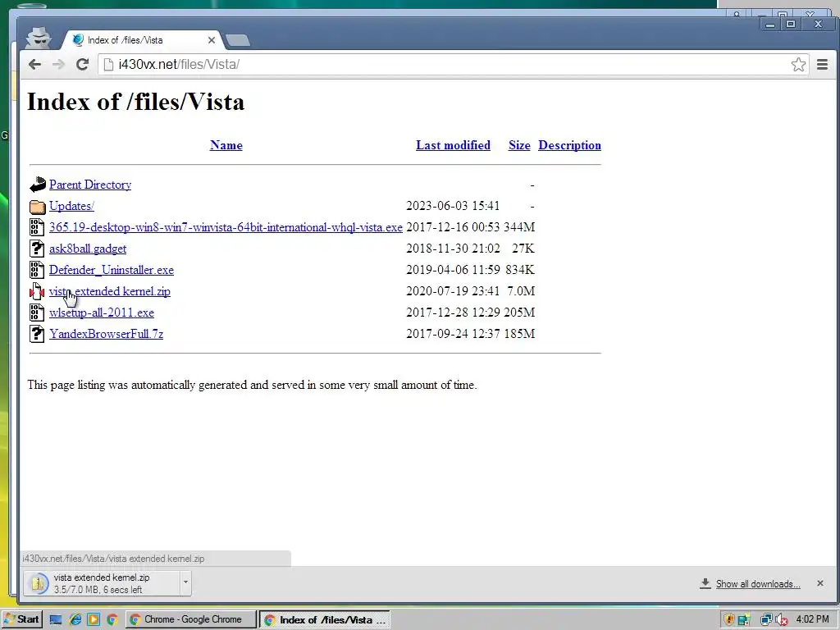Click the vista extended kernel.zip link
Image resolution: width=840 pixels, height=630 pixels.
[x=110, y=291]
